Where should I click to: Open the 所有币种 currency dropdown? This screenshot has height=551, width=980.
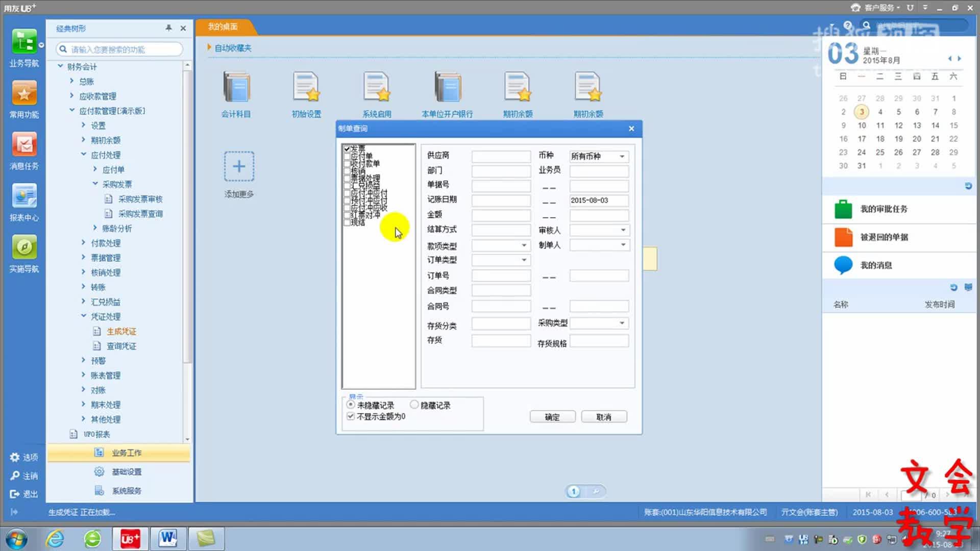[622, 156]
